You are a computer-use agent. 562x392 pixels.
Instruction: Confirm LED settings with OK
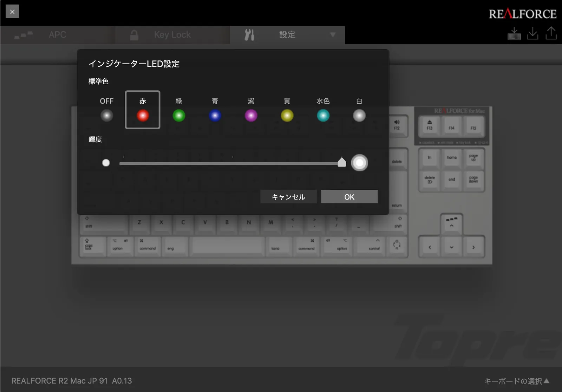[349, 197]
